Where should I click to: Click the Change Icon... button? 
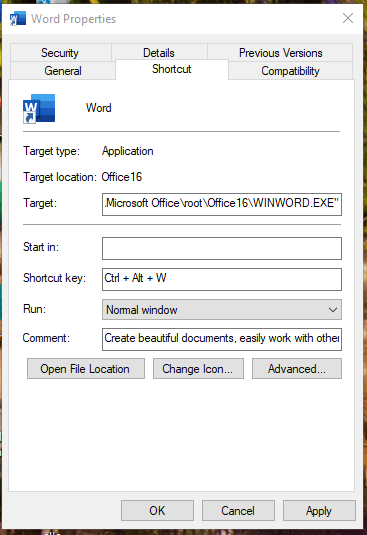[198, 368]
